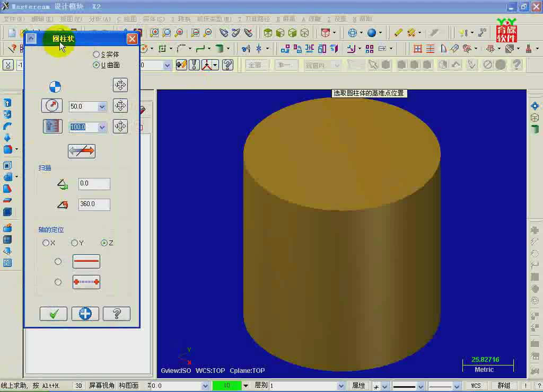Viewport: 543px width, 392px height.
Task: Click the green color swatch numbered 10
Action: coord(227,386)
